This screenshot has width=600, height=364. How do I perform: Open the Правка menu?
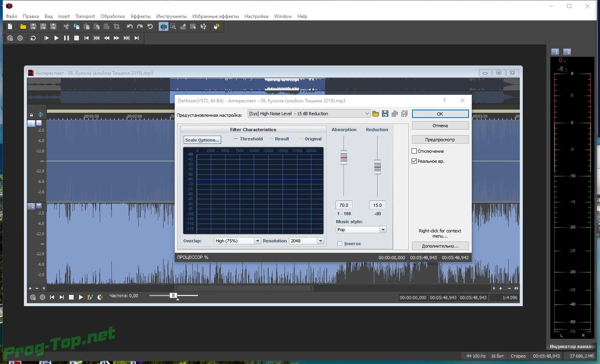tap(30, 16)
